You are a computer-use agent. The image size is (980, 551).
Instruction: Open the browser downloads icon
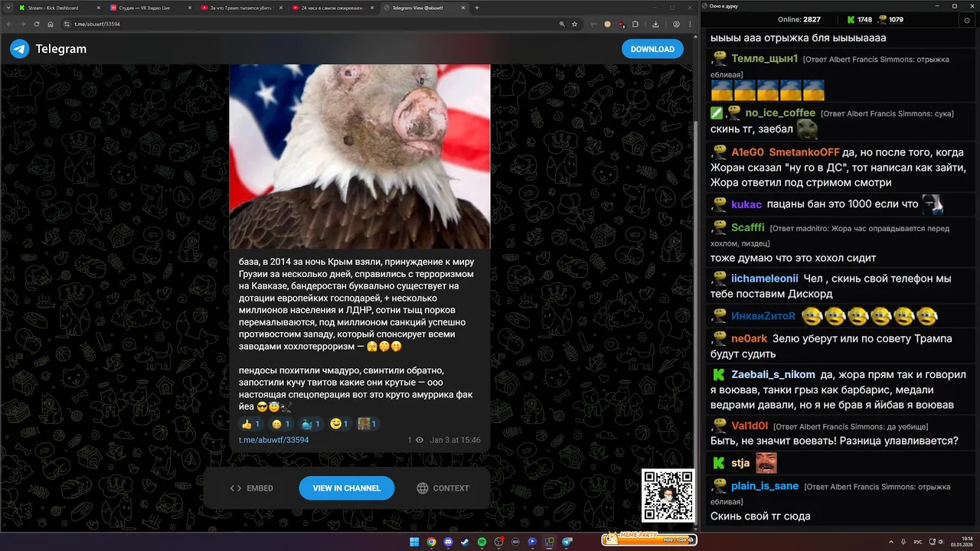[655, 24]
